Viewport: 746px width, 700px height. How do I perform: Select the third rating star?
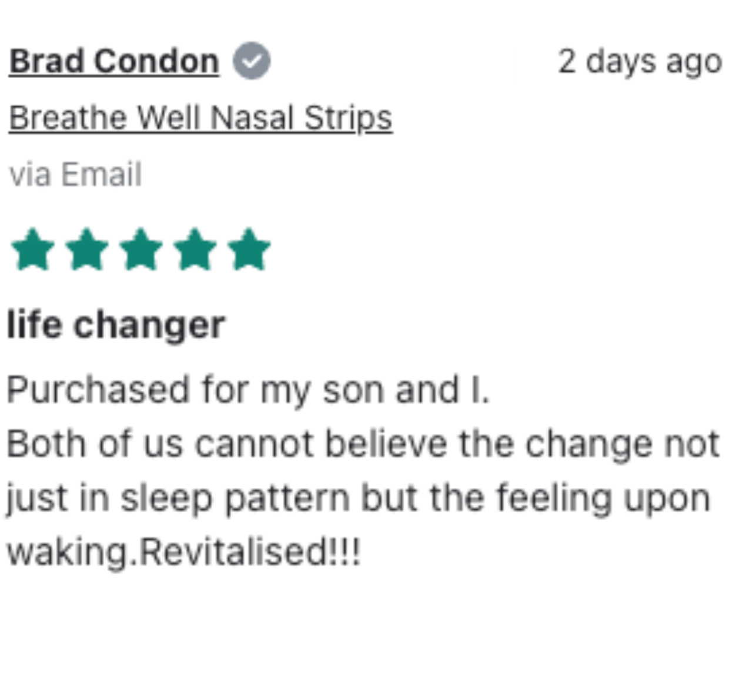141,250
